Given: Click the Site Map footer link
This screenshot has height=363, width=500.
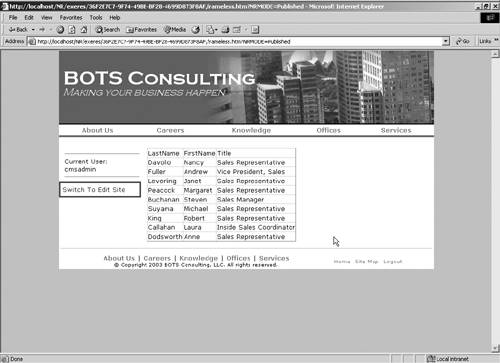Looking at the screenshot, I should tap(367, 262).
